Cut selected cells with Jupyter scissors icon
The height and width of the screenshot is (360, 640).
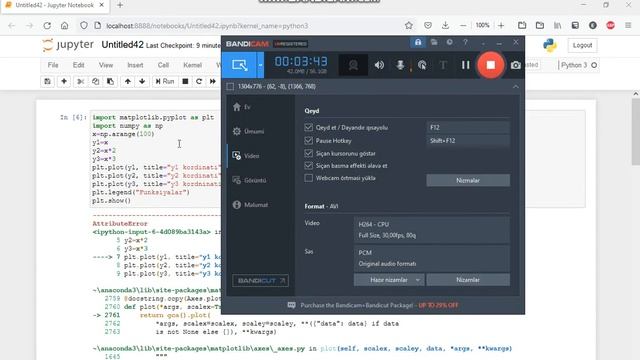pos(80,81)
